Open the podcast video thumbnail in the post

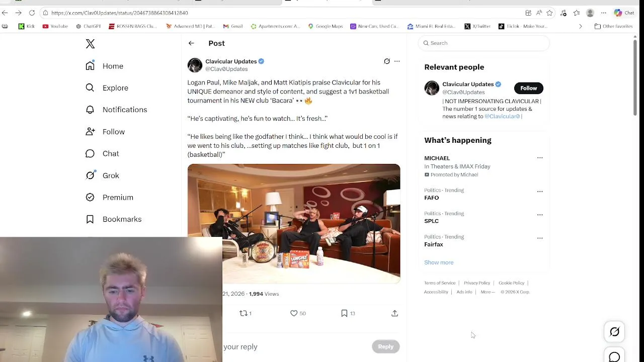[x=294, y=224]
